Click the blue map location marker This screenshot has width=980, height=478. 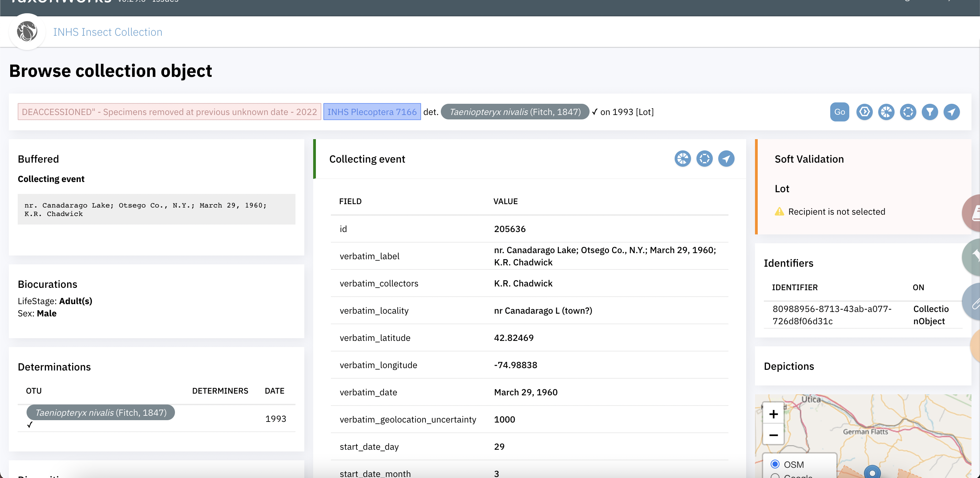pos(872,473)
